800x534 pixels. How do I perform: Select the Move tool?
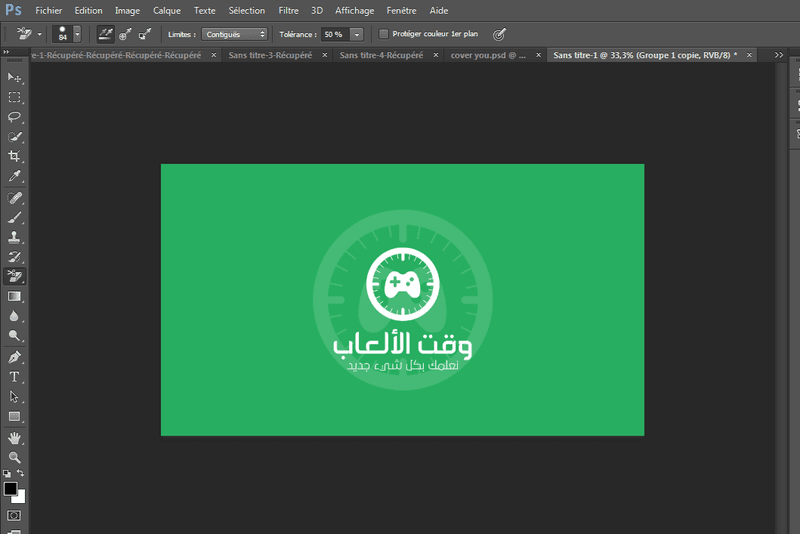[14, 78]
